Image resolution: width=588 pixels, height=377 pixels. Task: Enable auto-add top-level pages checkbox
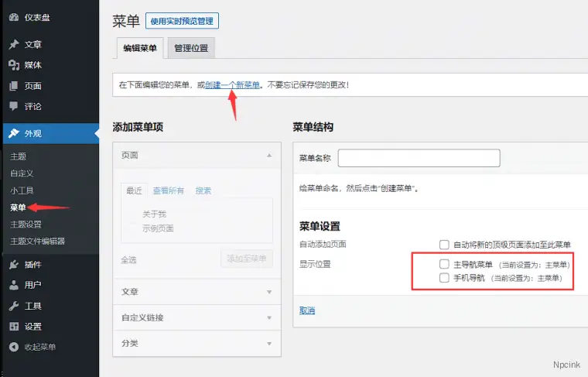pos(444,244)
